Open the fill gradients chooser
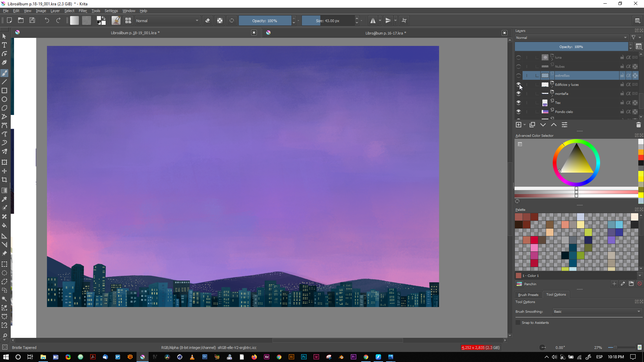 [74, 20]
